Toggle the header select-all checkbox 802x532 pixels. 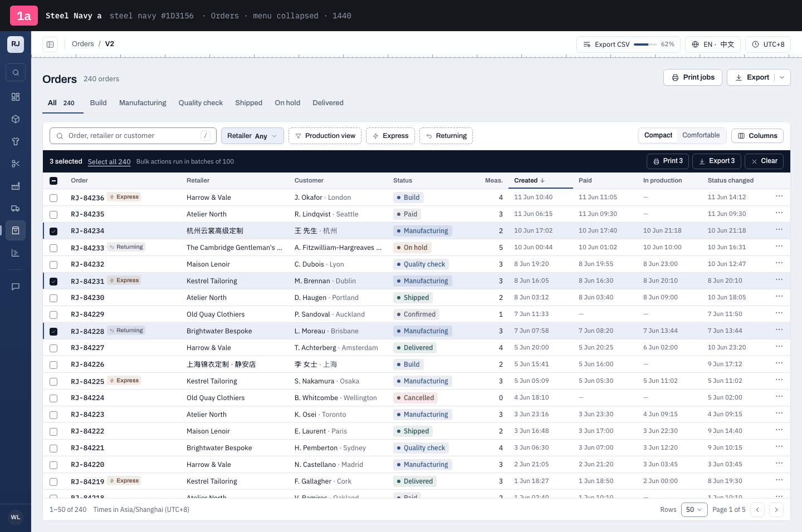point(53,181)
